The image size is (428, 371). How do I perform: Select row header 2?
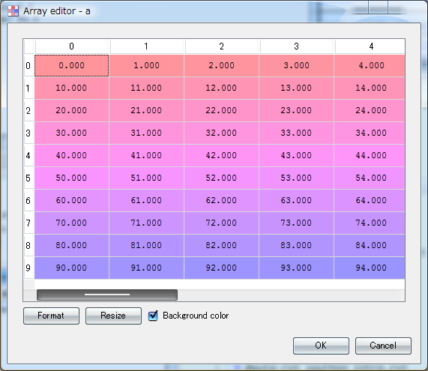click(29, 111)
